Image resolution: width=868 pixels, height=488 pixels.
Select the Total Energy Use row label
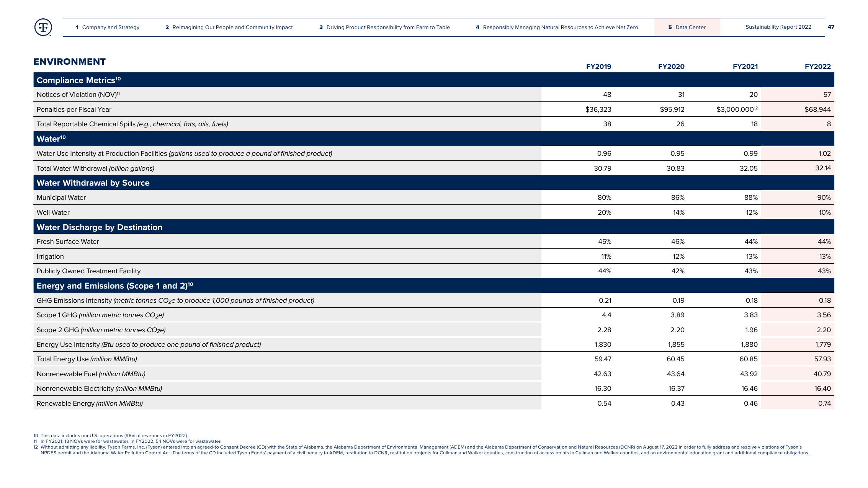pos(87,359)
